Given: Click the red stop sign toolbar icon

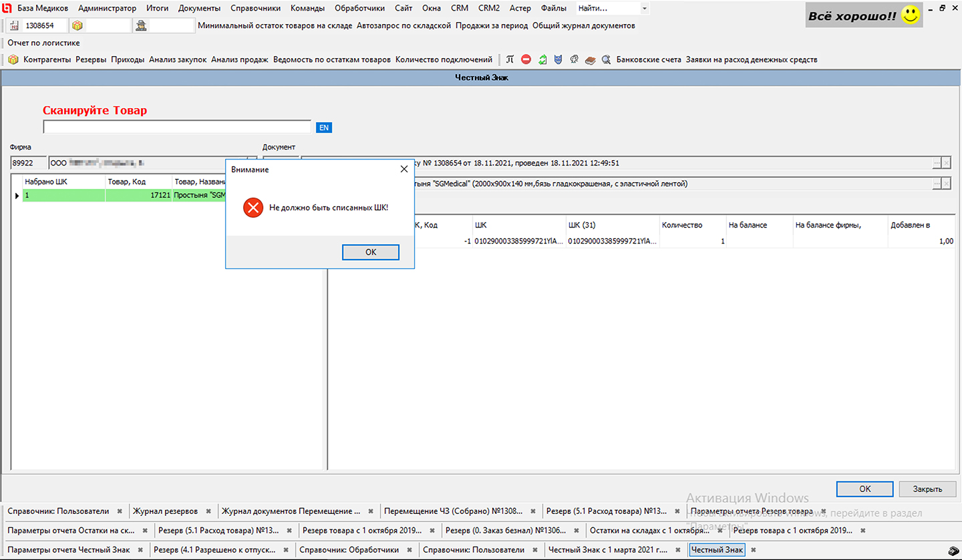Looking at the screenshot, I should click(526, 60).
